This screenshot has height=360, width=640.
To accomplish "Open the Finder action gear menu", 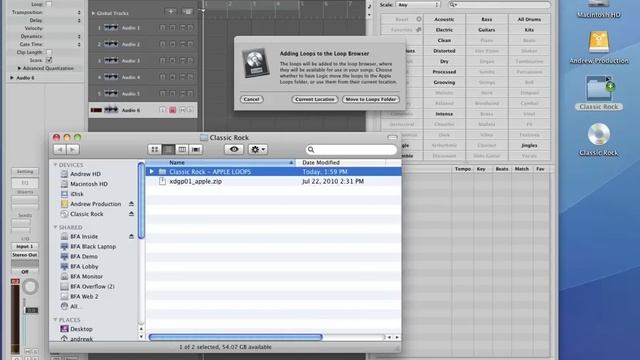I will click(258, 149).
